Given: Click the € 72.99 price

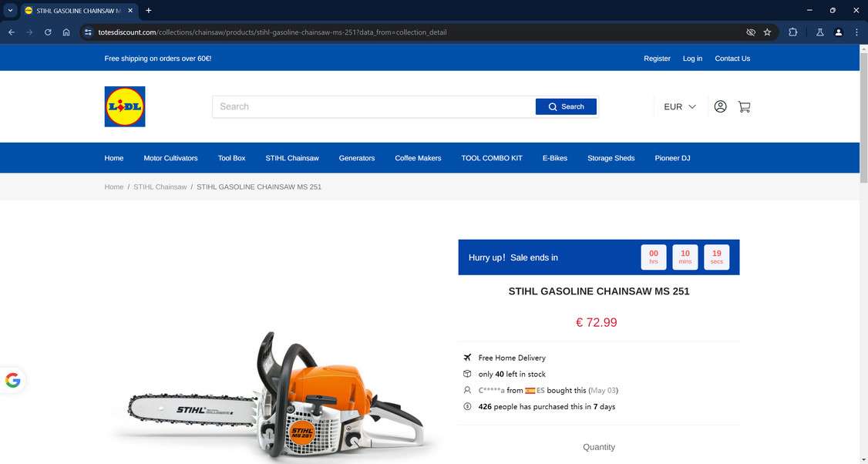Looking at the screenshot, I should click(596, 322).
